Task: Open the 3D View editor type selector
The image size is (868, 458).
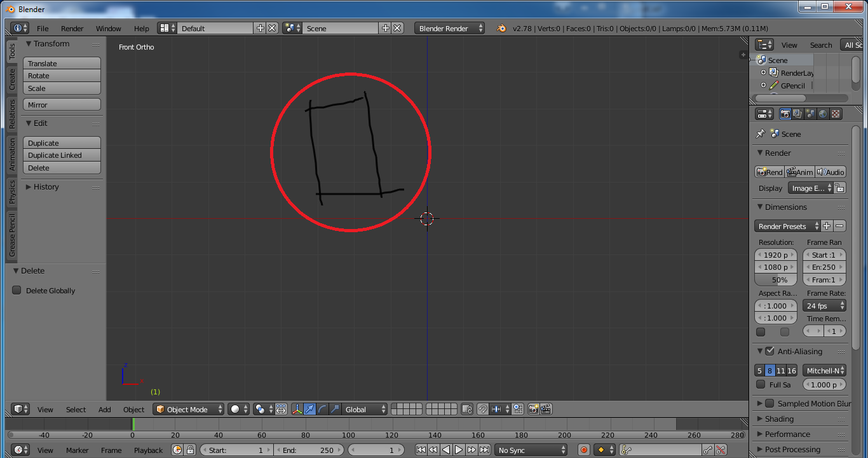Action: [x=21, y=409]
